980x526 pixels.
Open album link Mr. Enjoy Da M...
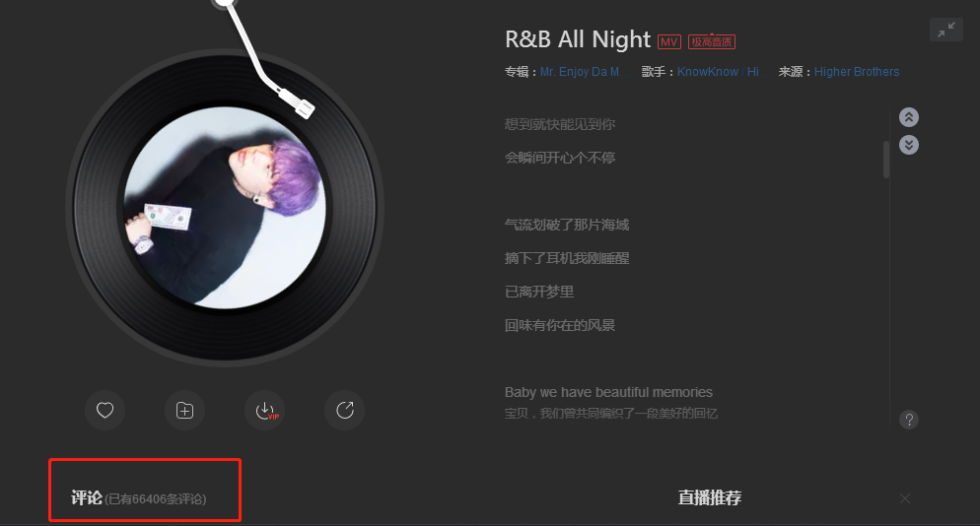[584, 72]
